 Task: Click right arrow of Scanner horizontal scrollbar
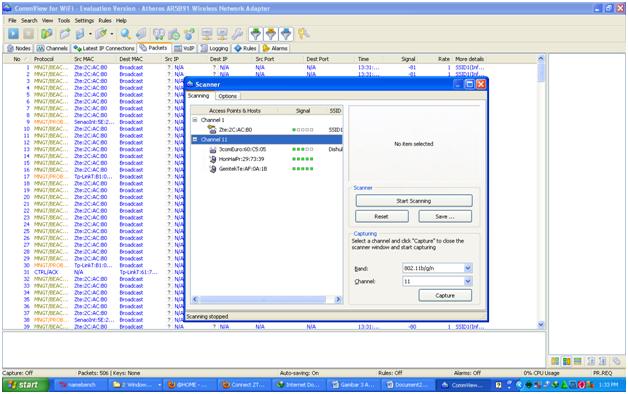click(338, 299)
